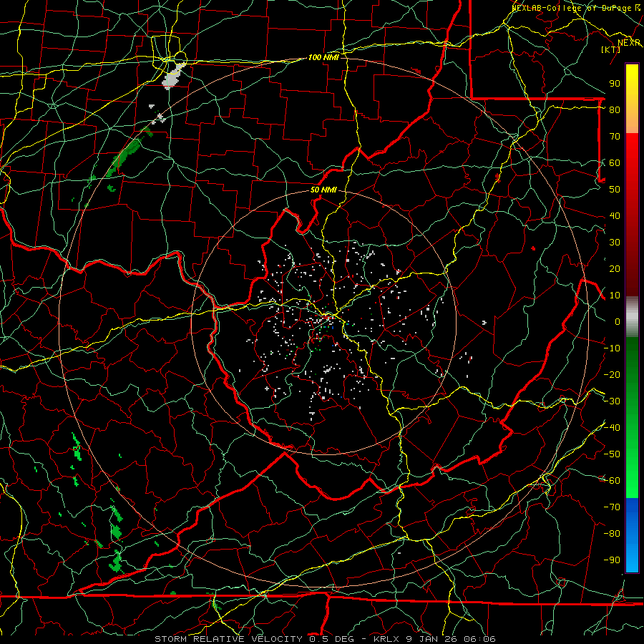This screenshot has height=644, width=644.
Task: Click the "NEXR" label near the color bar
Action: (x=629, y=43)
